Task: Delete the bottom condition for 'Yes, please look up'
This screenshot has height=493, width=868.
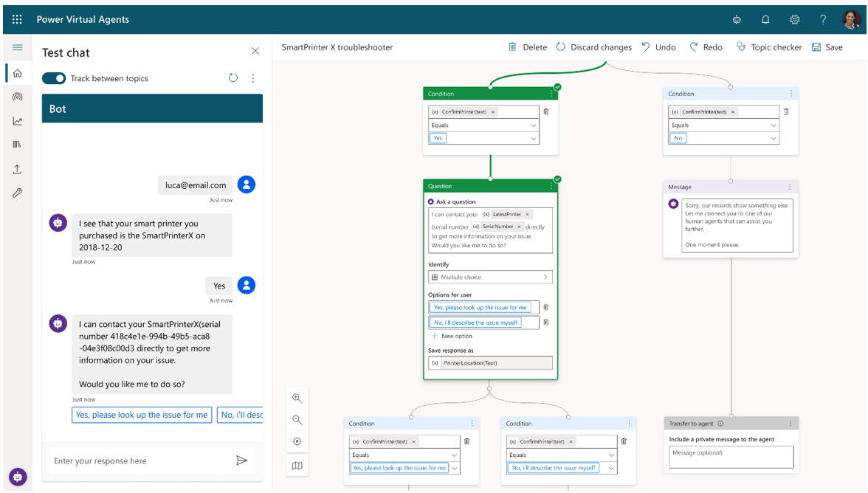Action: (x=466, y=441)
